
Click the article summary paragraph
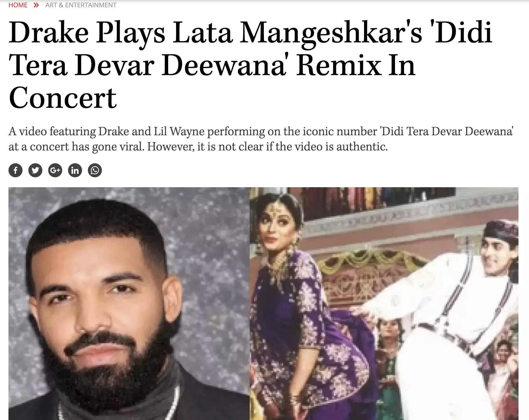point(261,139)
